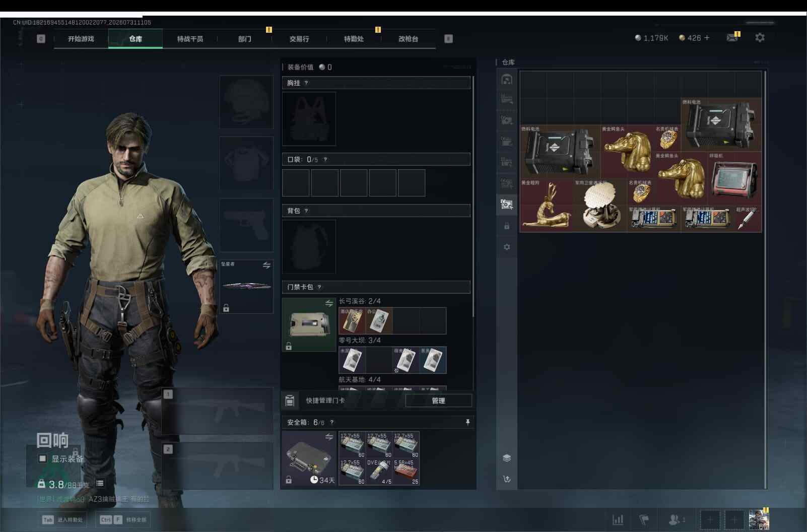Open the weight details list icon

pyautogui.click(x=100, y=483)
